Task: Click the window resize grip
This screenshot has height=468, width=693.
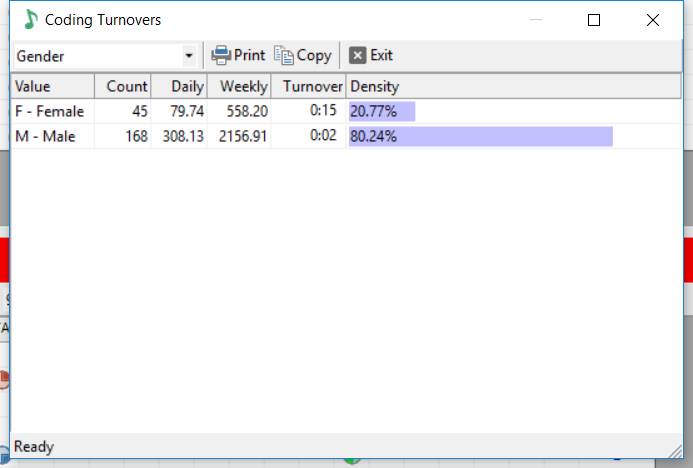Action: 675,451
